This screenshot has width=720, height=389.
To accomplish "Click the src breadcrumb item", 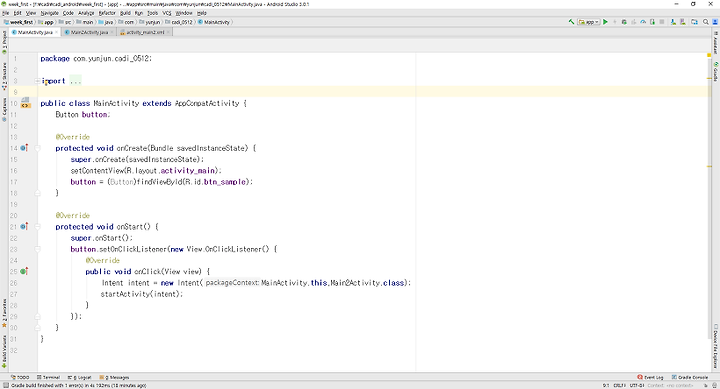I will click(65, 22).
